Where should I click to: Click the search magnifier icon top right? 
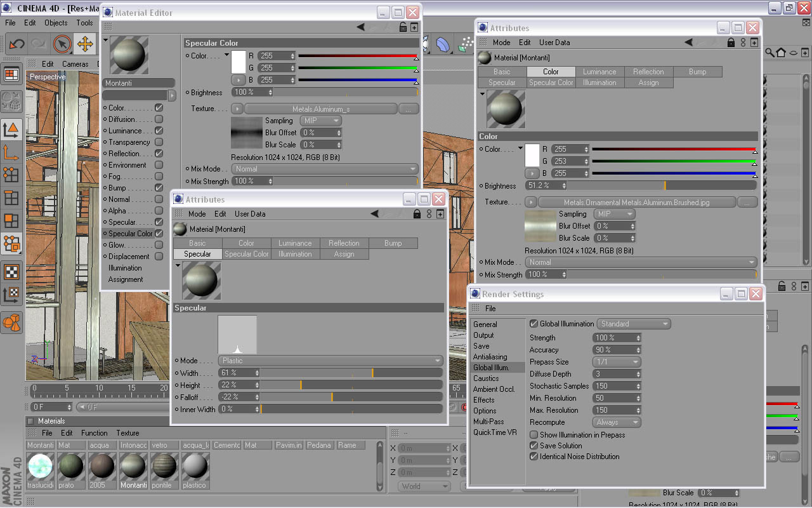(x=769, y=52)
